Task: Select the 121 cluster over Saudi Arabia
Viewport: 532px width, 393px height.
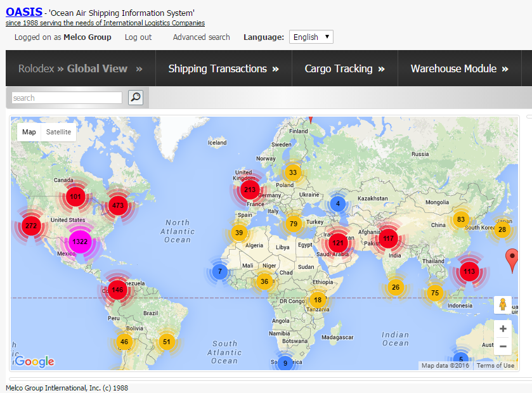Action: coord(337,243)
